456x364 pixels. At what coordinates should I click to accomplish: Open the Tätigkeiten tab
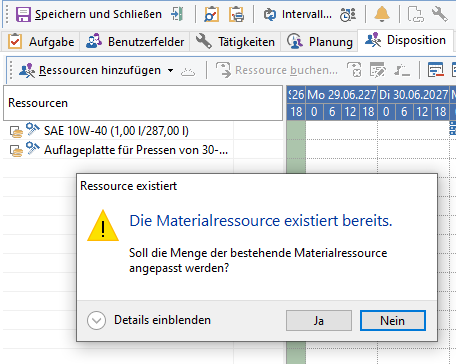pos(235,42)
